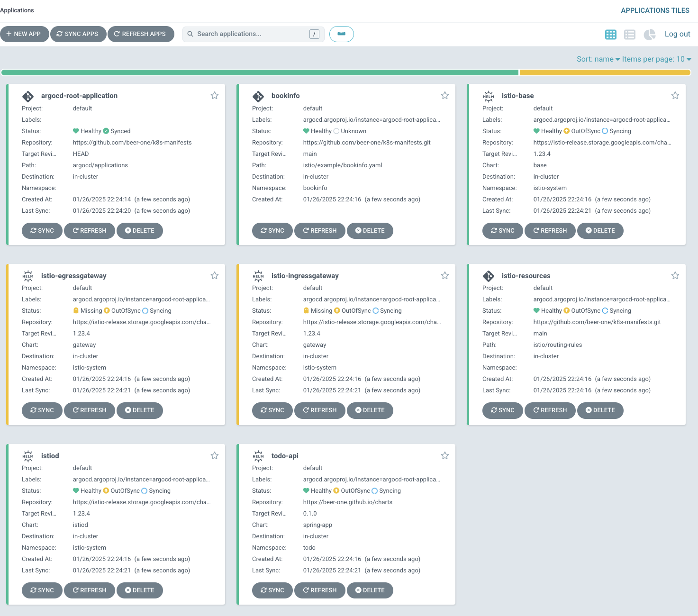
Task: Click APPLICATIONS TILES header label
Action: click(655, 10)
